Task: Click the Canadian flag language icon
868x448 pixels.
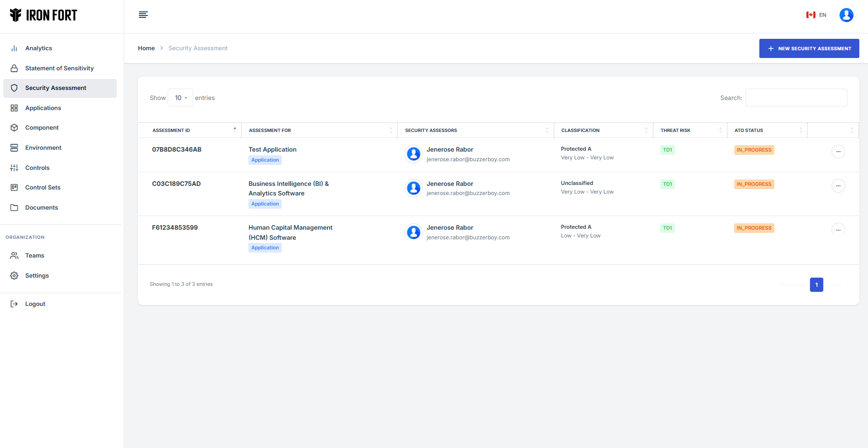Action: pyautogui.click(x=810, y=15)
